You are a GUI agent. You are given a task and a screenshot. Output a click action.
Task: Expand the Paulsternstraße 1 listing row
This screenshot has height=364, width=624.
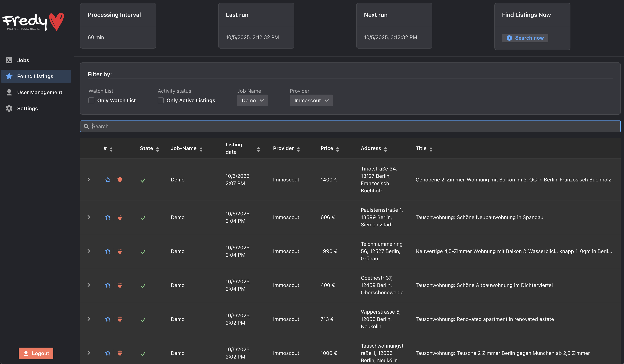coord(89,217)
